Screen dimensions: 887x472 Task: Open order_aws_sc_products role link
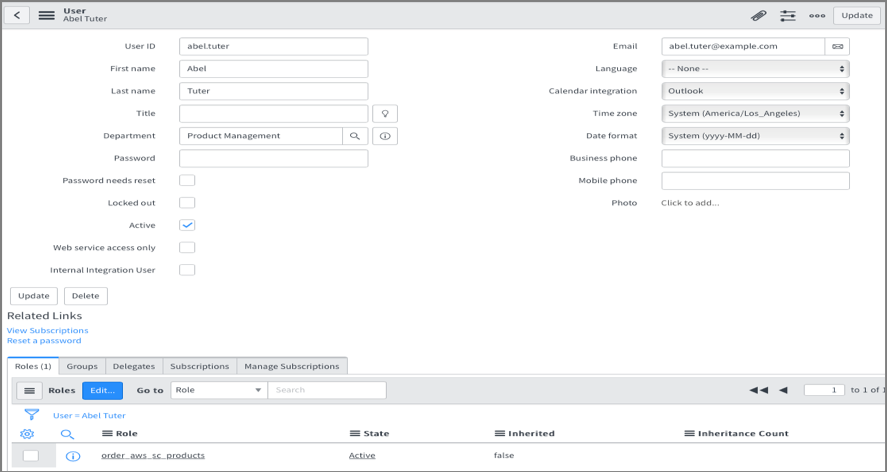tap(153, 456)
